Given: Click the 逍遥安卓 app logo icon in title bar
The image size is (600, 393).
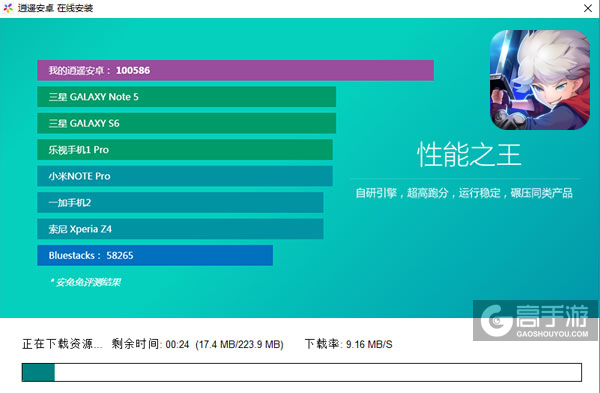Looking at the screenshot, I should [8, 8].
